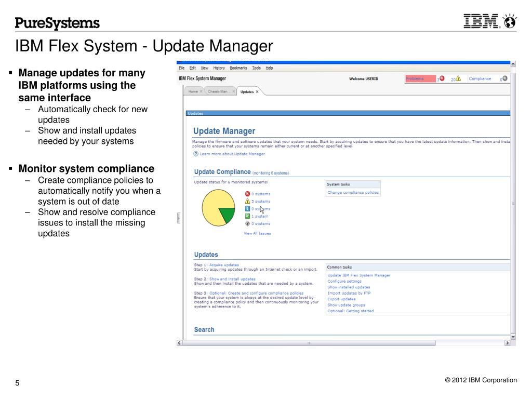This screenshot has width=532, height=399.
Task: Open the 1 system compliant link
Action: pos(260,217)
